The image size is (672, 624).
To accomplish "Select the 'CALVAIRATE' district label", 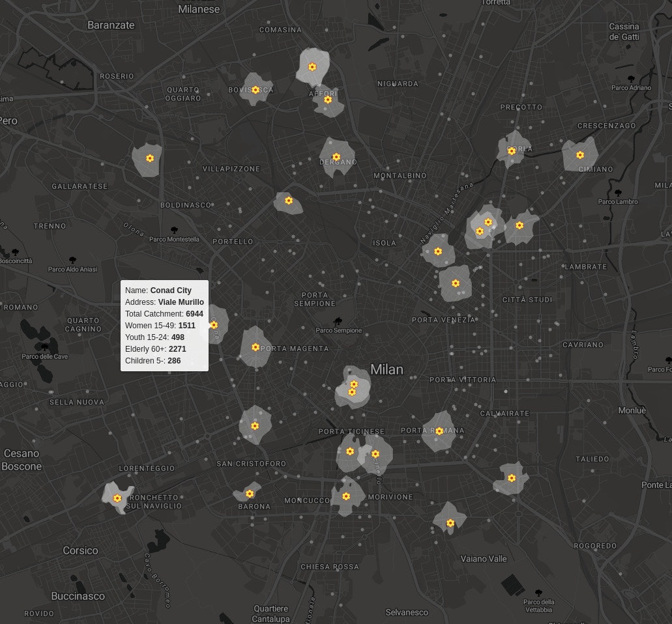I will click(x=505, y=414).
